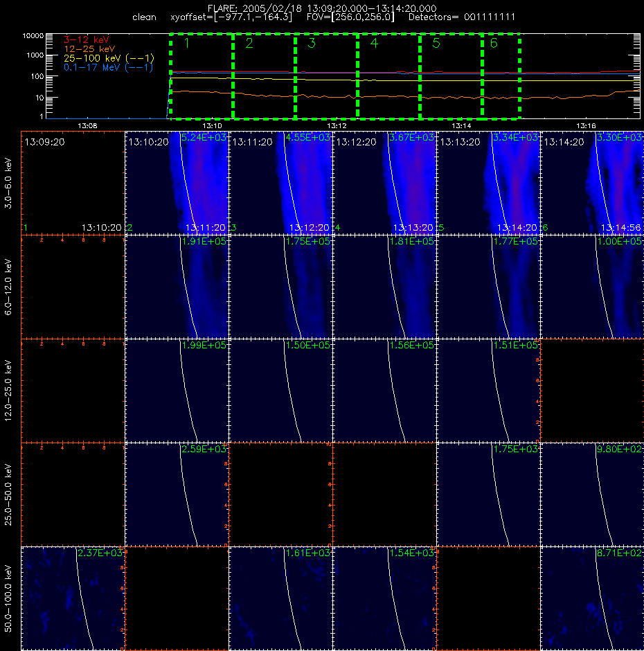Select the 6-12 keV image labeled 1.77E+05
This screenshot has height=651, width=644.
488,287
